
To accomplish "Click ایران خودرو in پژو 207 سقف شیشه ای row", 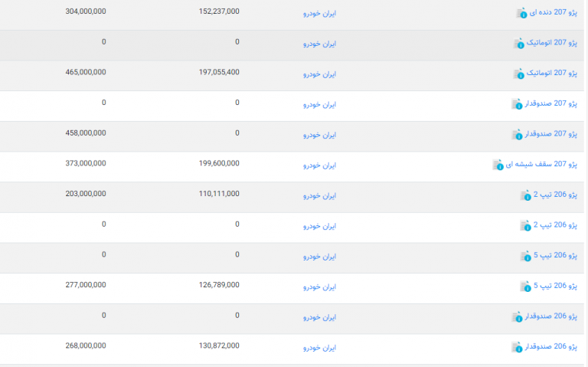I will coord(319,165).
